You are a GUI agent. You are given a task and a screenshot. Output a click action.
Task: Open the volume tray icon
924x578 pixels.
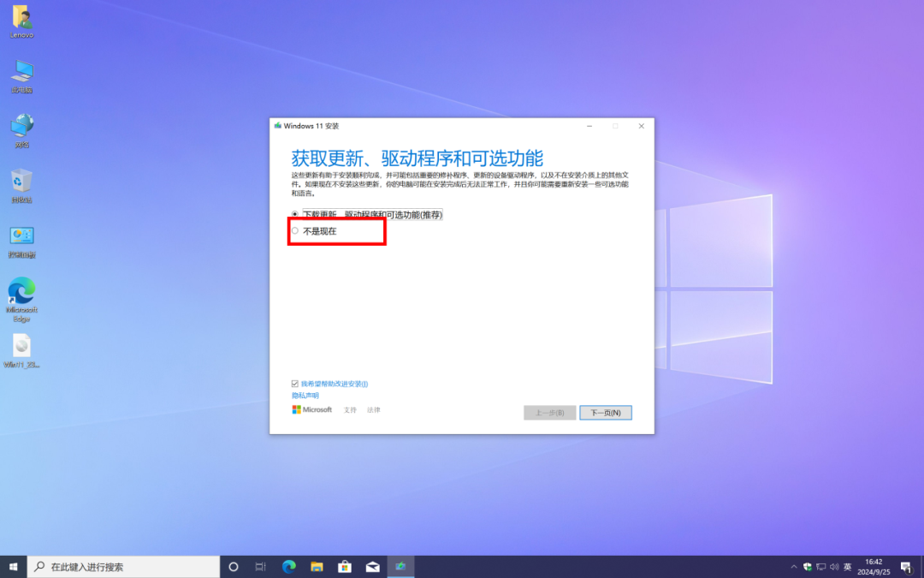pyautogui.click(x=834, y=567)
